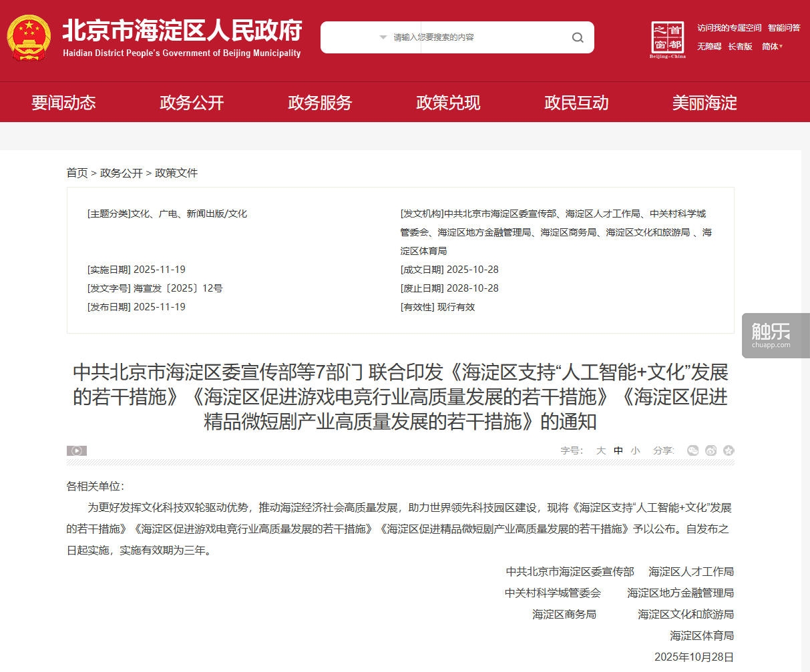810x672 pixels.
Task: Open the 简体 language dropdown
Action: [773, 47]
